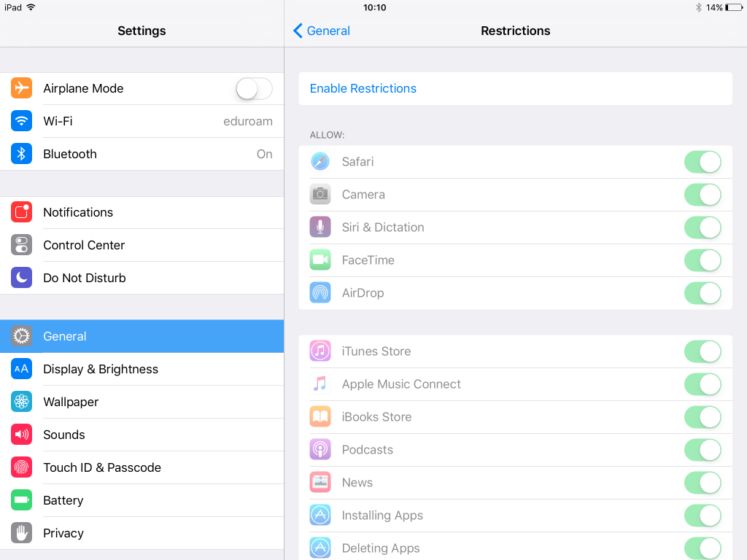Tap the Display & Brightness AA icon
Image resolution: width=747 pixels, height=560 pixels.
click(x=21, y=369)
